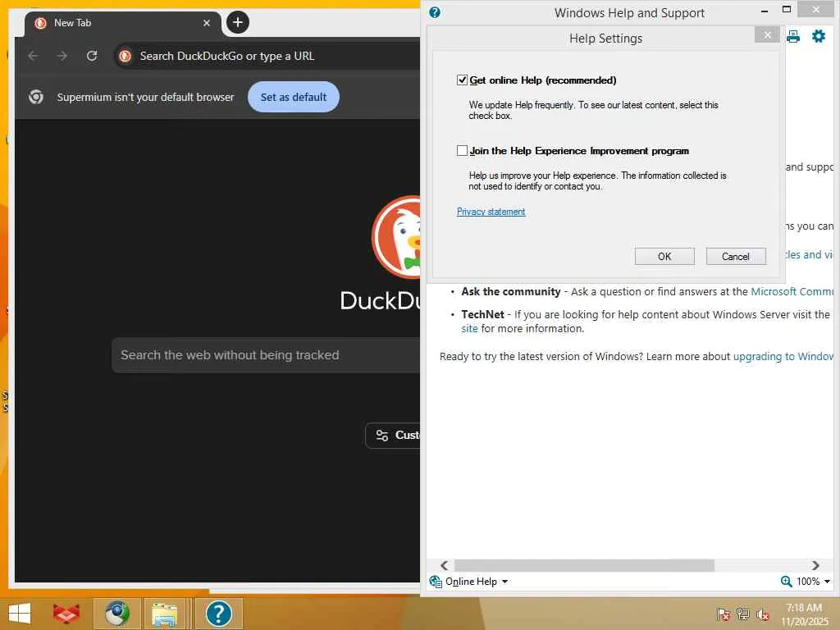Open the taskbar clock and date

pos(804,614)
